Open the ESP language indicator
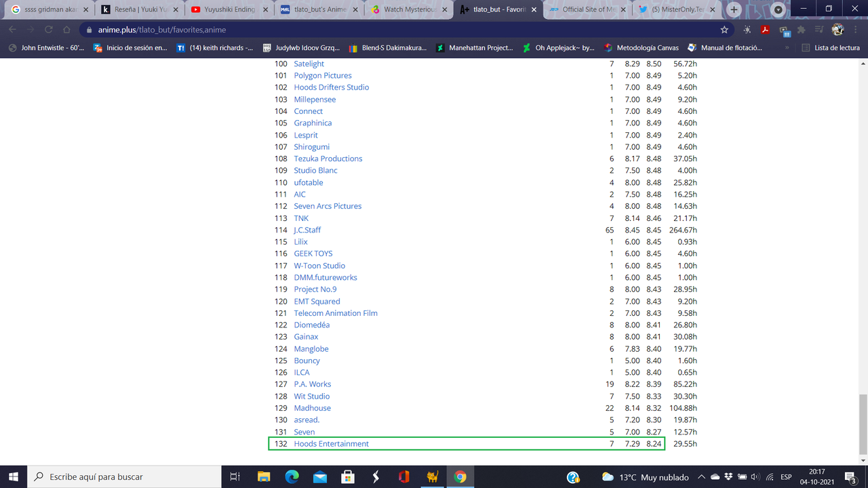Image resolution: width=868 pixels, height=488 pixels. [785, 477]
